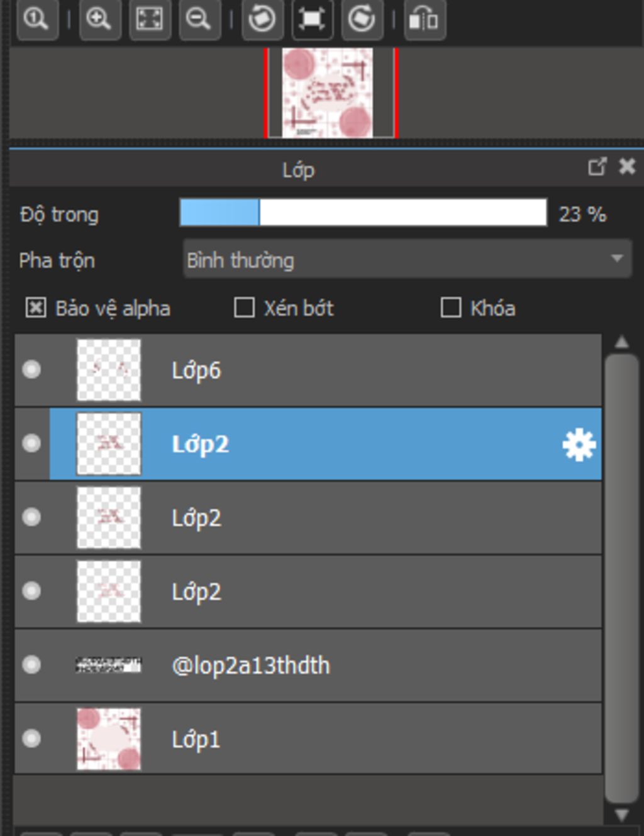
Task: Open settings gear on selected Lớp2 layer
Action: tap(579, 445)
